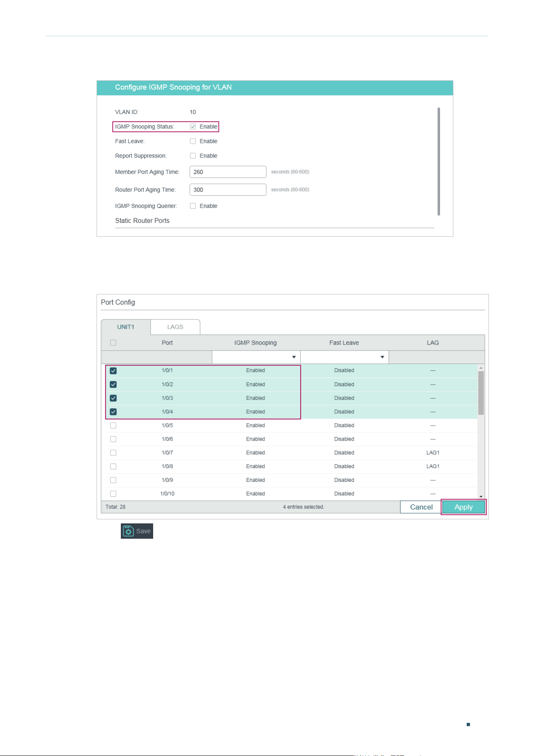Click the Cancel button

pyautogui.click(x=421, y=507)
